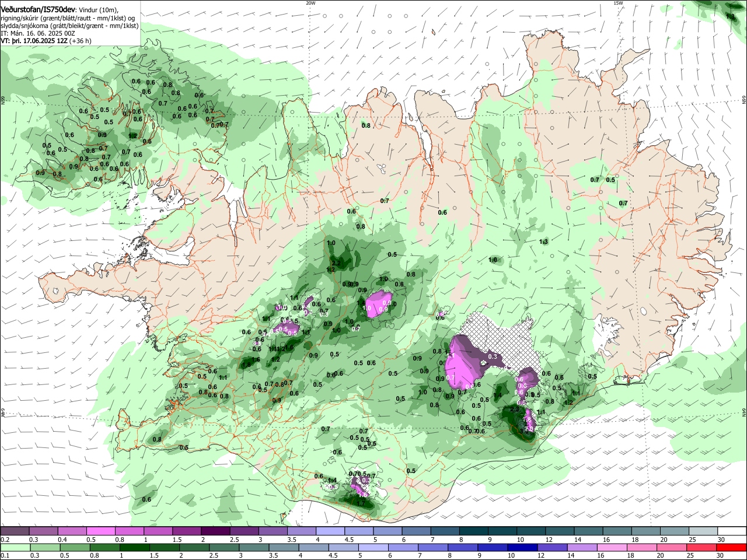
Task: Pick the snow legend swatch labeled 0.8
Action: pos(130,531)
